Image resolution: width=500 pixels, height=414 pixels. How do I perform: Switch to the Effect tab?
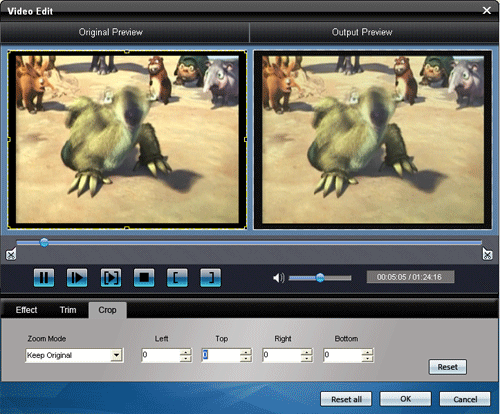26,310
